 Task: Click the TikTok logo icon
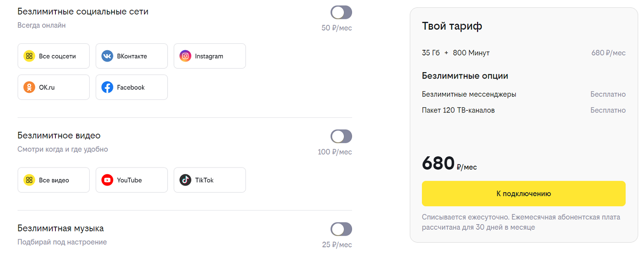click(185, 180)
